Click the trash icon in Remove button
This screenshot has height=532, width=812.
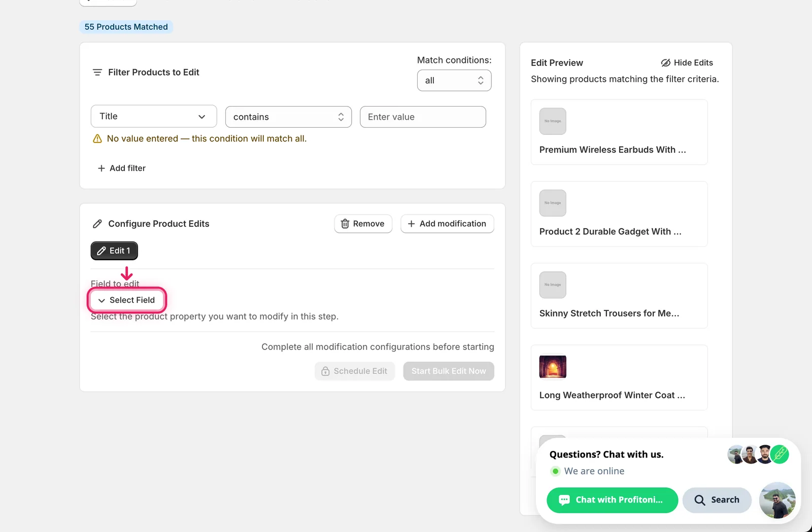(x=345, y=224)
